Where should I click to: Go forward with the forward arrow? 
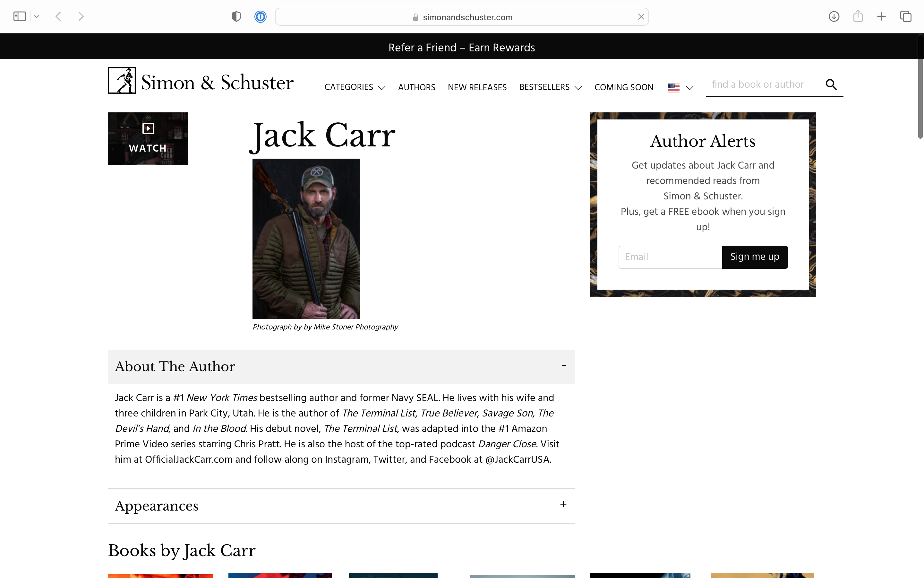click(81, 16)
